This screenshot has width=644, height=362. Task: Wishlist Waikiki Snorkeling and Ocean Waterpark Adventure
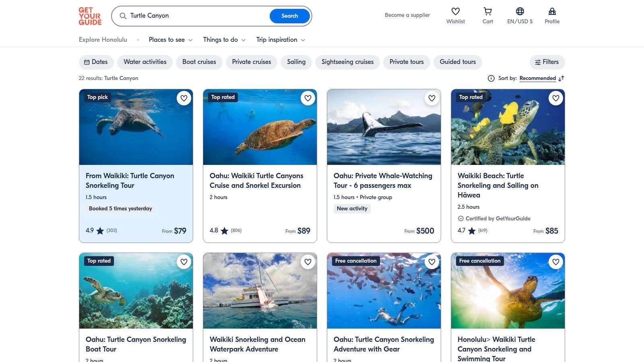pyautogui.click(x=308, y=262)
